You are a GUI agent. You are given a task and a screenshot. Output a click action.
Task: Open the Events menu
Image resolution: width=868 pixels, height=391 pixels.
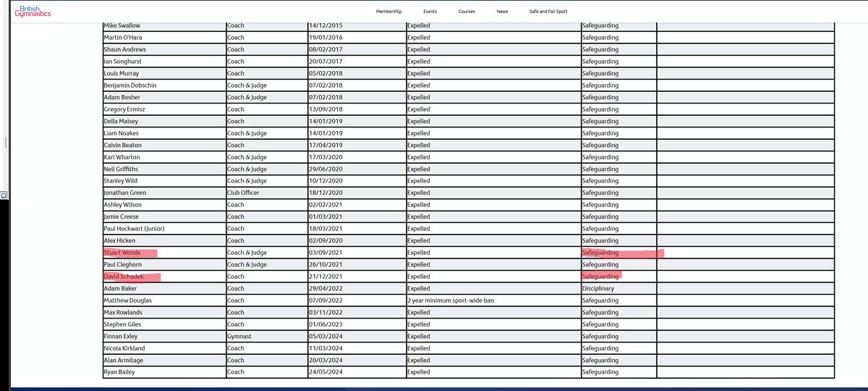click(x=430, y=12)
